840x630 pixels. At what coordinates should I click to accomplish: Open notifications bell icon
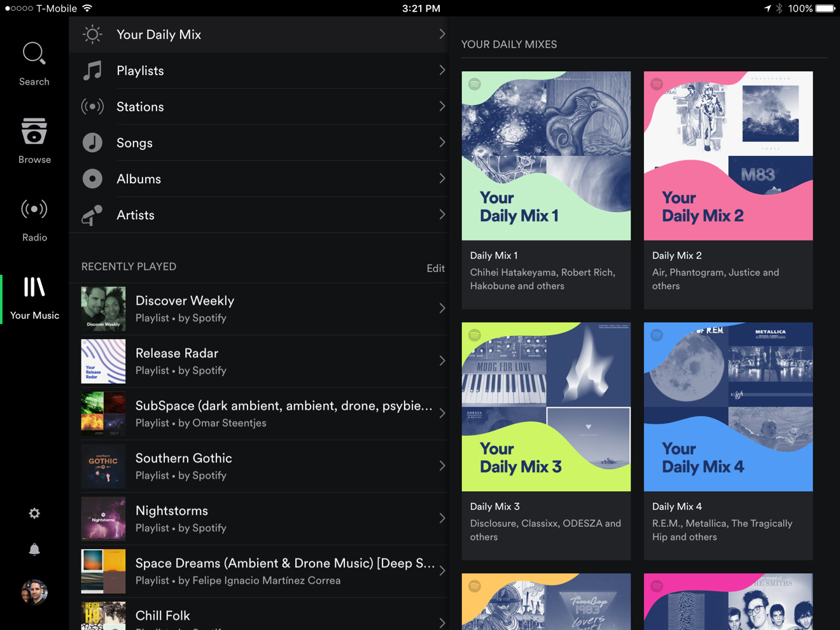34,549
